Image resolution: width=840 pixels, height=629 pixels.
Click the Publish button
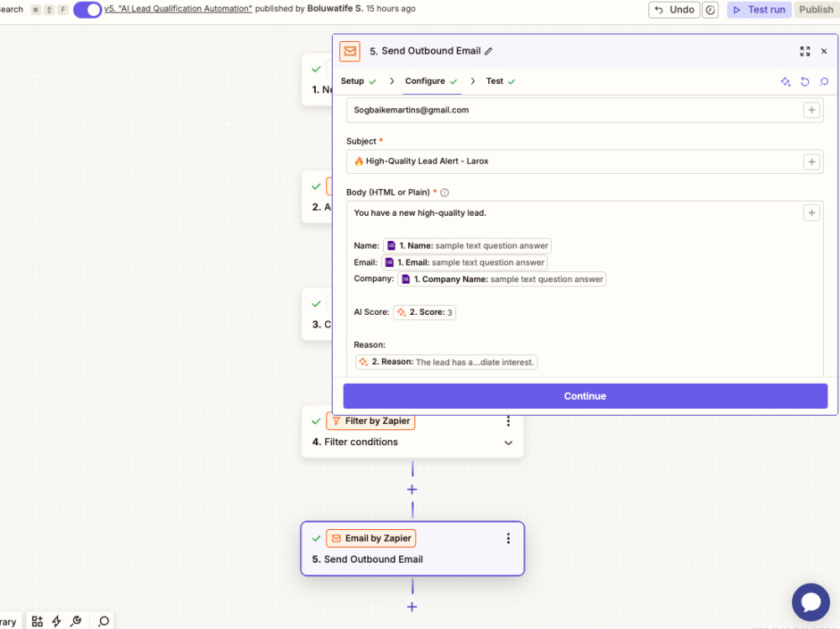[816, 9]
